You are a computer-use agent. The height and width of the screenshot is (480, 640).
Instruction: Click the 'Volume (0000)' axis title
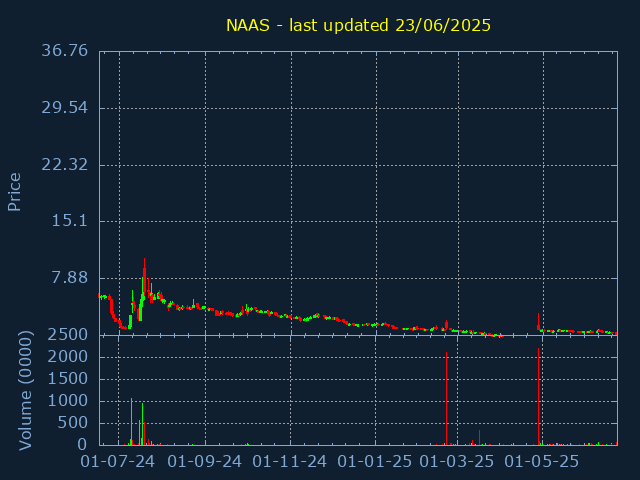(x=25, y=391)
